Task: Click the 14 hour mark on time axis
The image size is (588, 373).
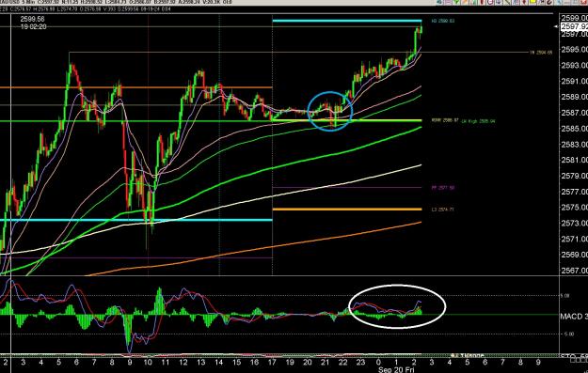Action: click(218, 362)
